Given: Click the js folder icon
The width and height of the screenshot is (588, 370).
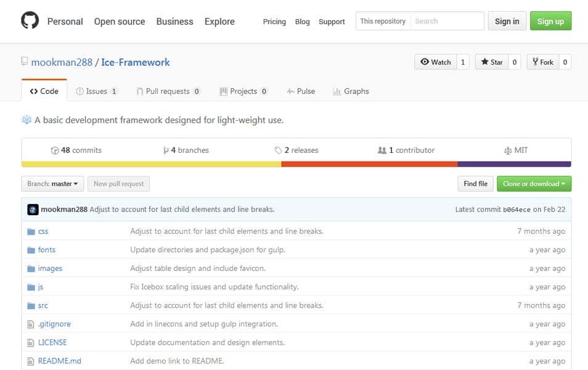Looking at the screenshot, I should tap(31, 287).
